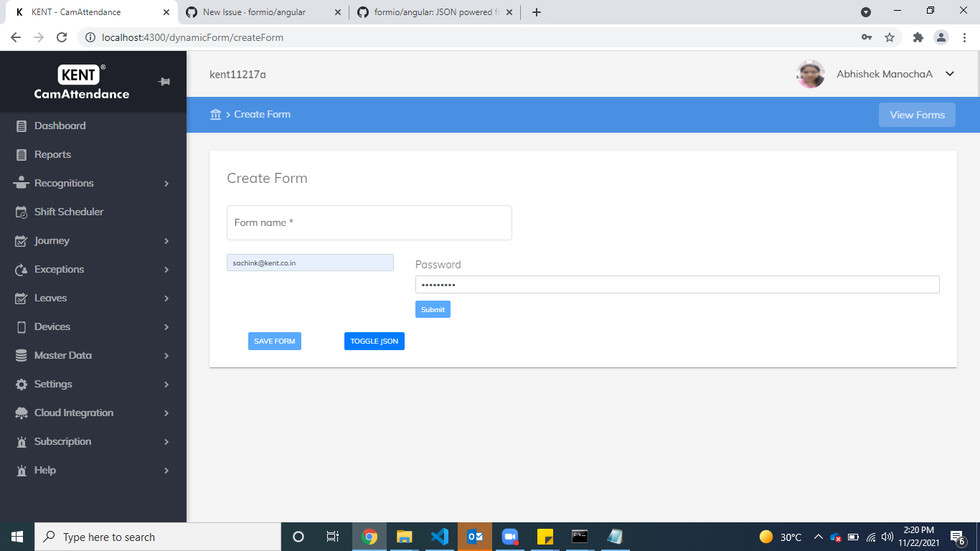Open the Master Data database icon

(22, 355)
